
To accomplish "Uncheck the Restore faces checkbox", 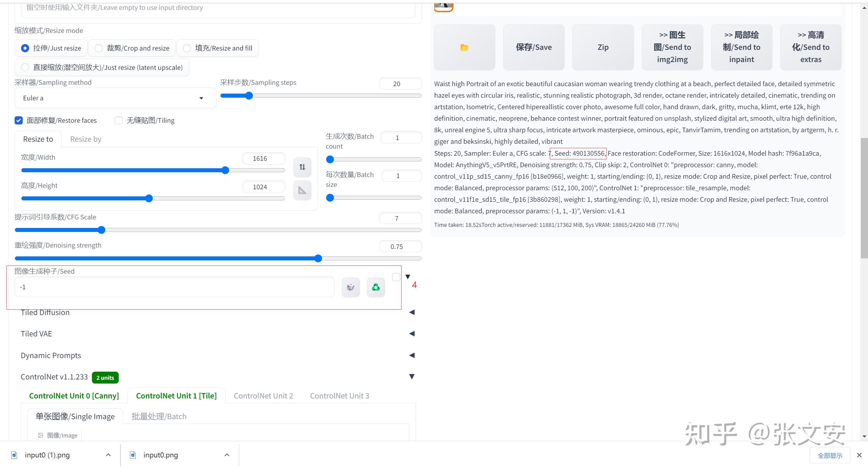I will [19, 120].
